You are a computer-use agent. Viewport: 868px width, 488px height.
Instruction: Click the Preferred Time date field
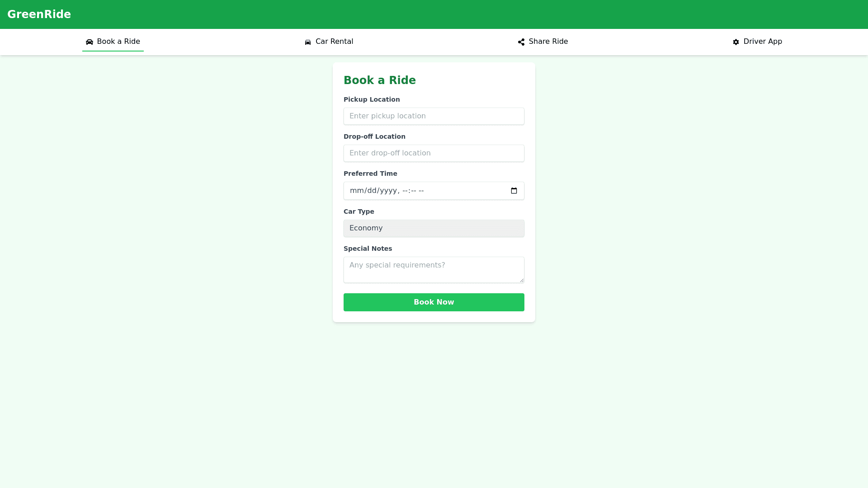(434, 191)
